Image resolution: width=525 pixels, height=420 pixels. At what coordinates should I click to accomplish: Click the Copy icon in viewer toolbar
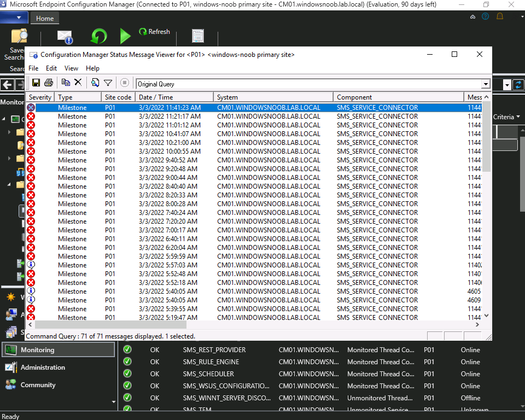[66, 83]
